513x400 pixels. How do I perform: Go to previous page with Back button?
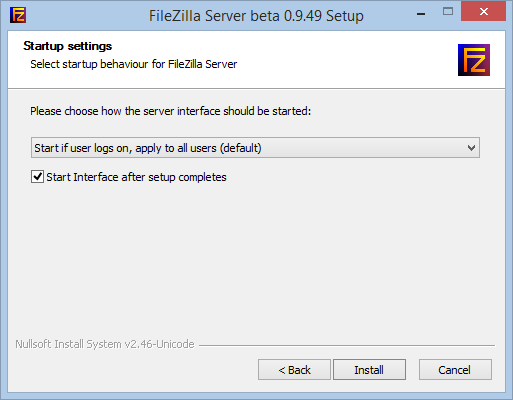coord(294,369)
